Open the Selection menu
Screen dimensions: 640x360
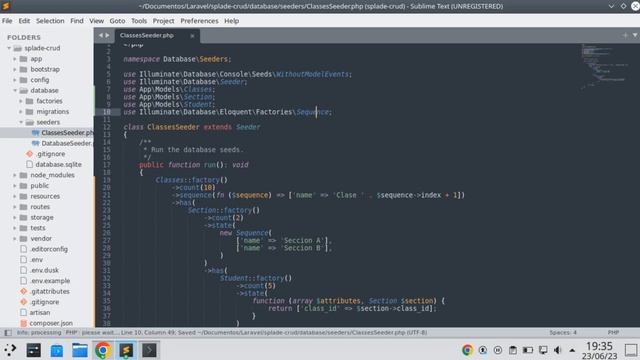tap(50, 21)
